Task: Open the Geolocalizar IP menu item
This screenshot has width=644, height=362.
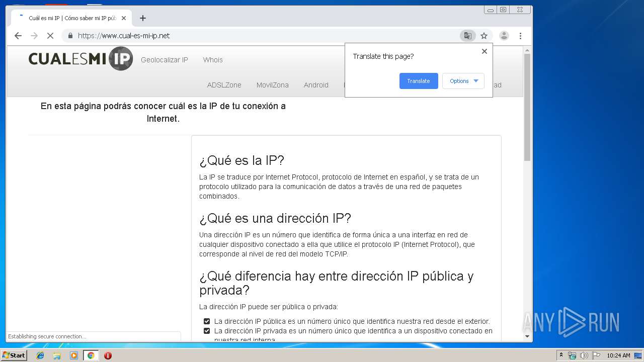Action: (165, 60)
